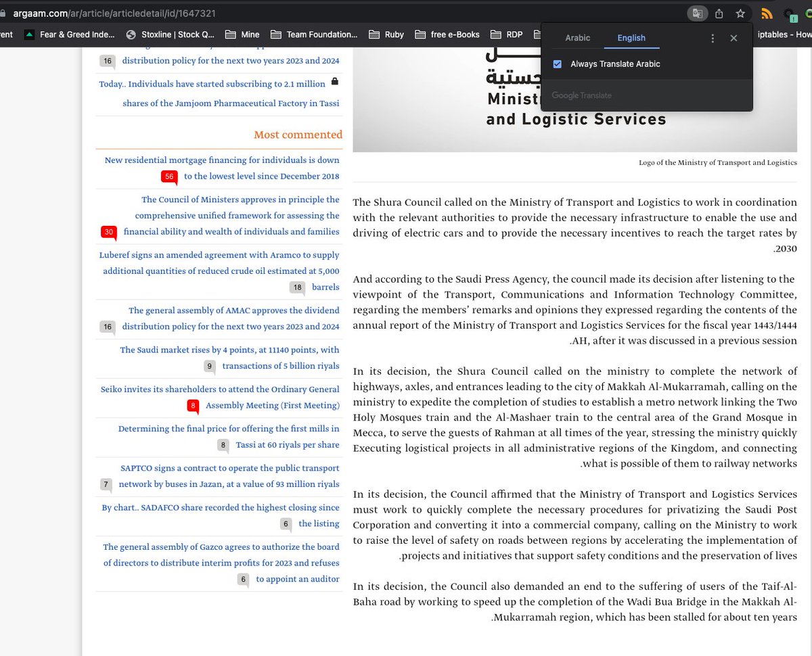Open the Ruby bookmarks folder
Image resolution: width=812 pixels, height=656 pixels.
(386, 34)
